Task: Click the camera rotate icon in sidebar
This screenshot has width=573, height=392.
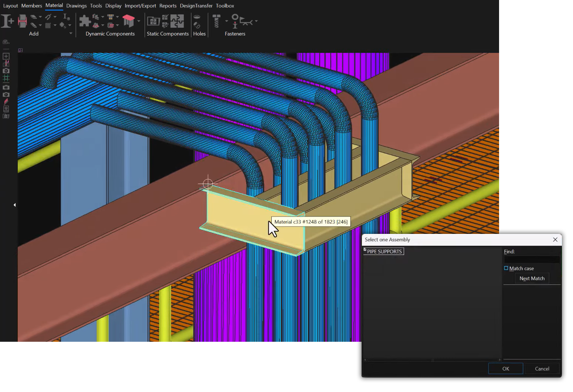Action: (x=6, y=87)
